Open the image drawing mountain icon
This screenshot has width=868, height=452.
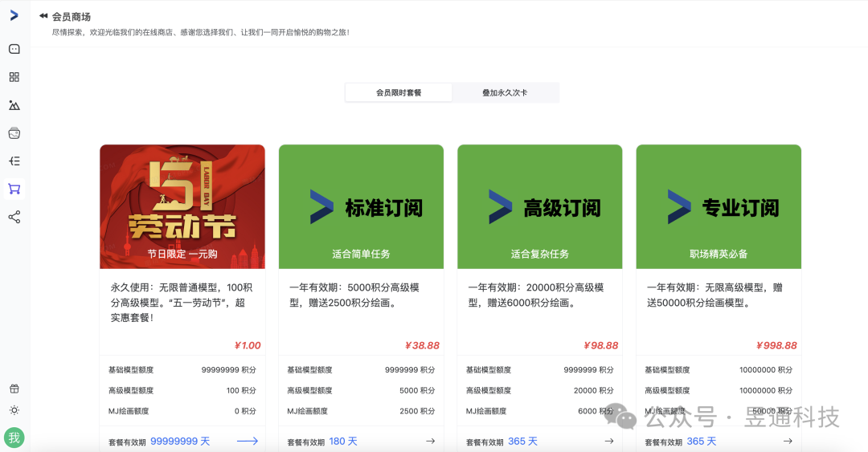(x=14, y=105)
